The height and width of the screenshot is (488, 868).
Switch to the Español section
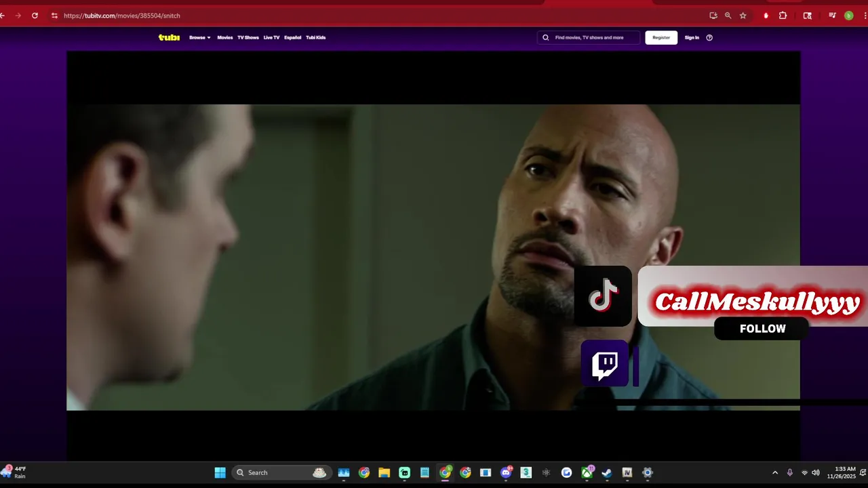click(292, 37)
